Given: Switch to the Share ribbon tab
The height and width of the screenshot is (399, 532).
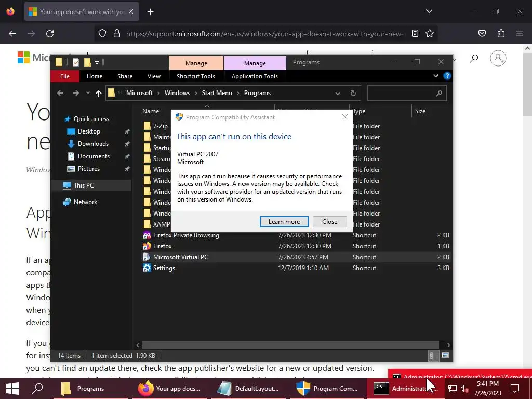Looking at the screenshot, I should click(x=125, y=76).
